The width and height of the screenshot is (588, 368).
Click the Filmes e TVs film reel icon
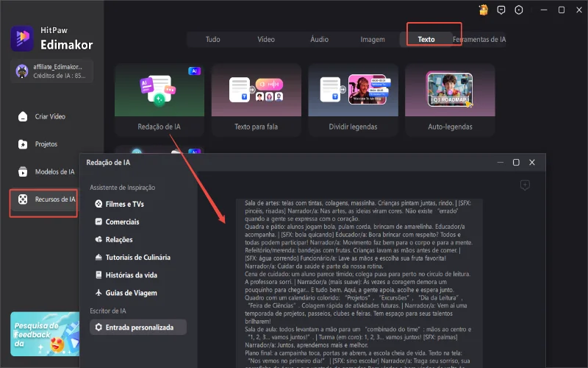pos(98,204)
